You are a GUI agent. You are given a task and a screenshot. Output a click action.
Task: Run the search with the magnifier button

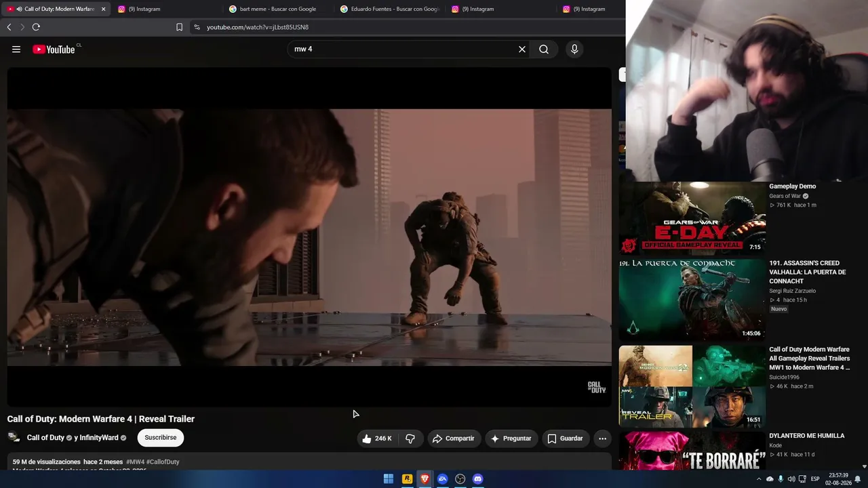coord(544,49)
